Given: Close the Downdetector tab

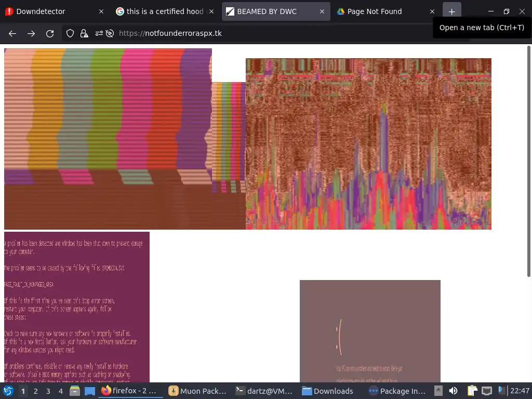Looking at the screenshot, I should tap(101, 11).
